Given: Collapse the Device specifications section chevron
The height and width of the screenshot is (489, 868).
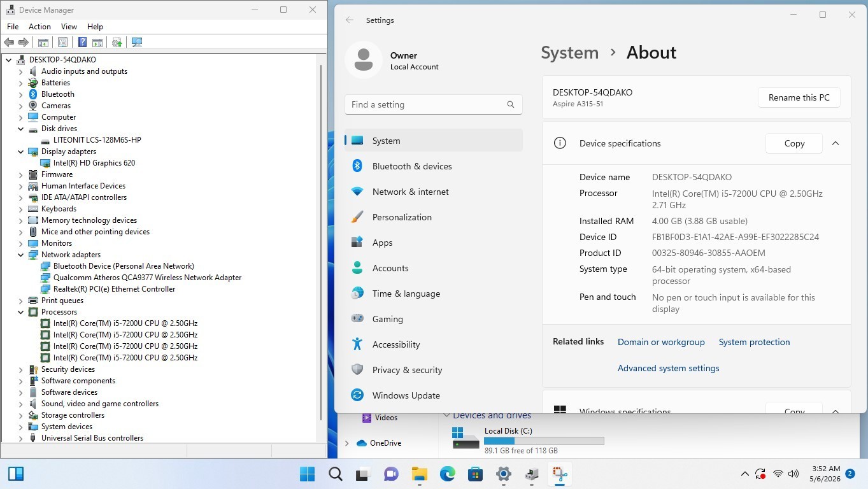Looking at the screenshot, I should [x=836, y=143].
